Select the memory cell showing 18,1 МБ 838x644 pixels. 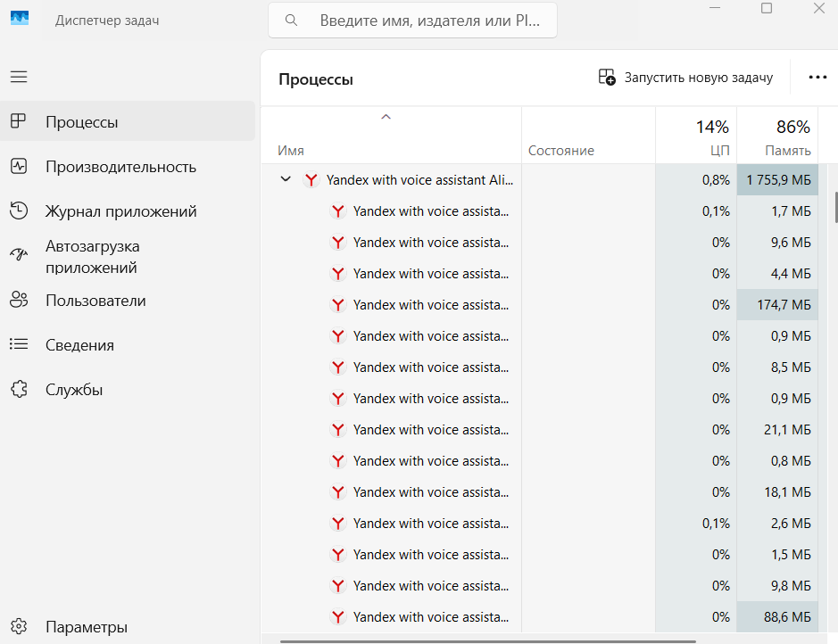tap(777, 492)
